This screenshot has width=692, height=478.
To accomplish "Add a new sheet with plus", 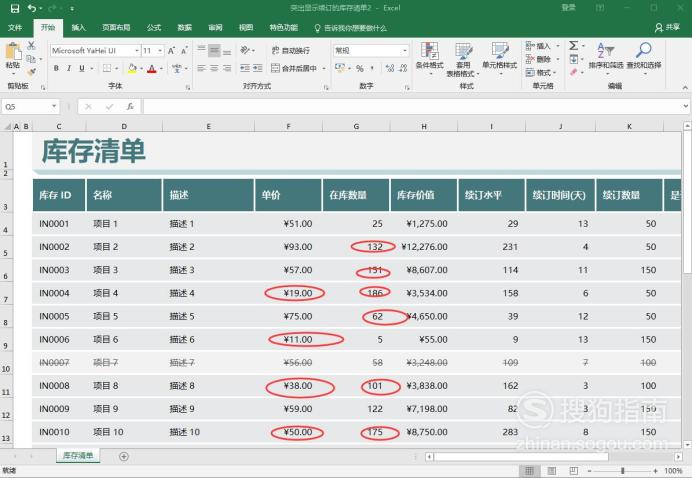I will tap(124, 456).
